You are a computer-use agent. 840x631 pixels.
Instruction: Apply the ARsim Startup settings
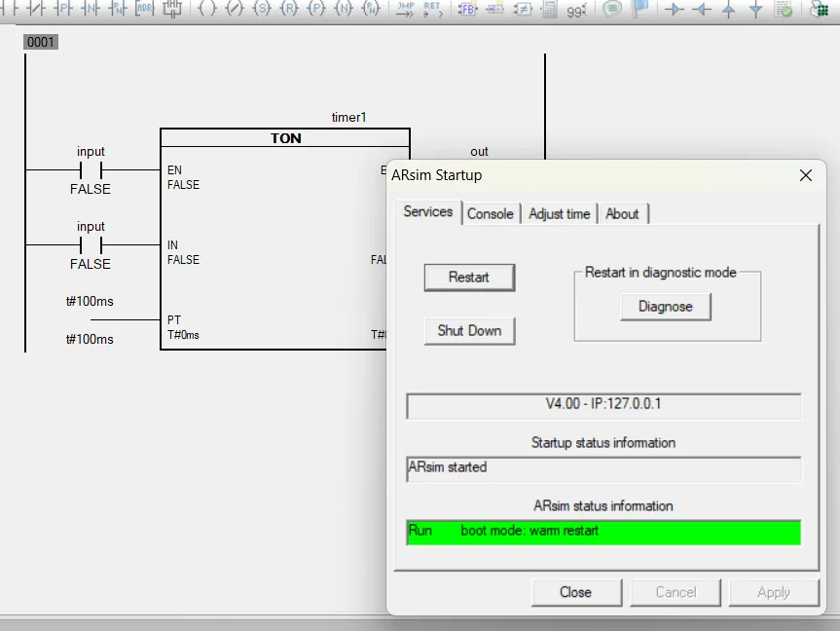point(774,592)
